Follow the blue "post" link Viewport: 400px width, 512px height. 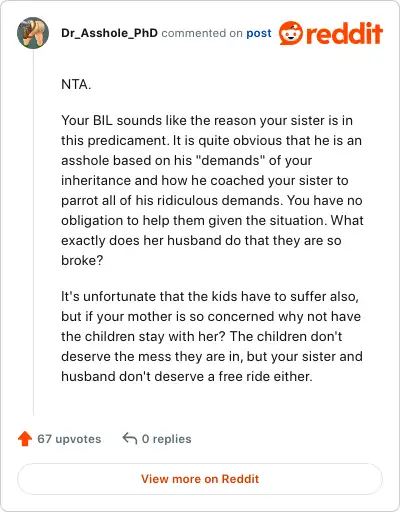[x=259, y=33]
